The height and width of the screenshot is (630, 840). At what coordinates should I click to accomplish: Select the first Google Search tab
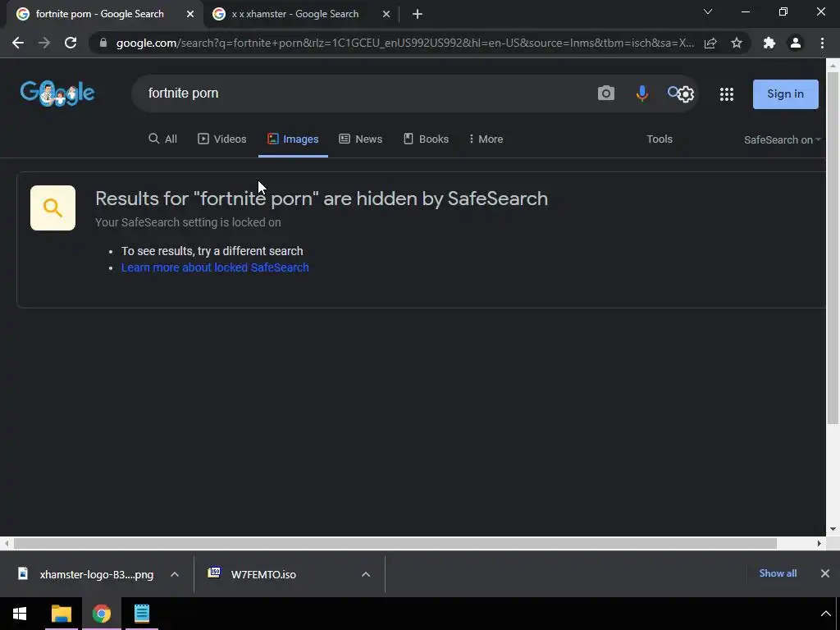click(99, 14)
